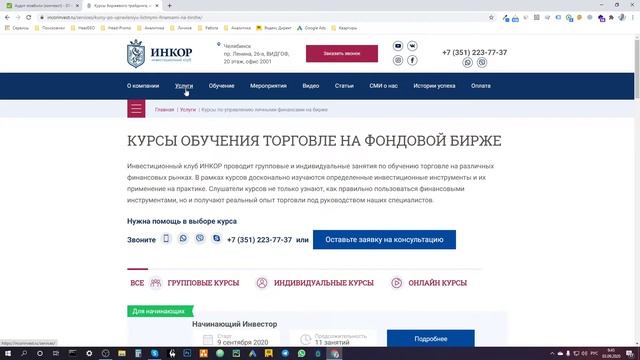The height and width of the screenshot is (360, 640).
Task: Open the Квартиры bookmarks folder
Action: (x=344, y=28)
